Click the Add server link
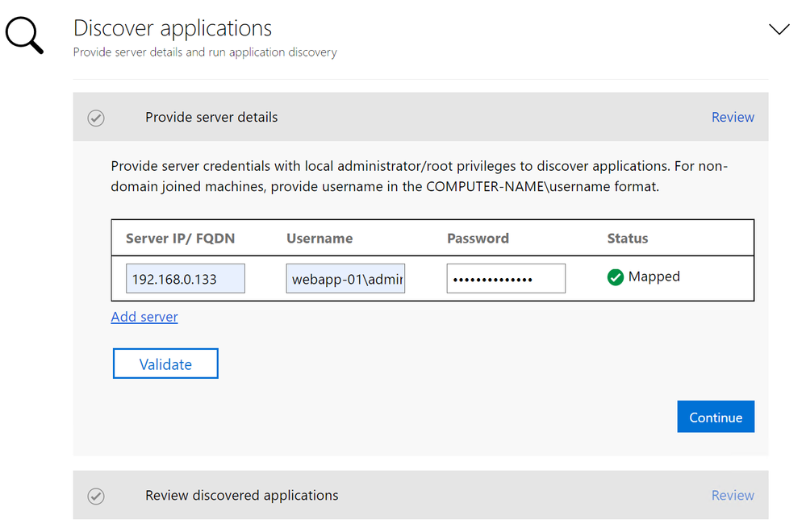Viewport: 806px width, 532px height. tap(144, 317)
